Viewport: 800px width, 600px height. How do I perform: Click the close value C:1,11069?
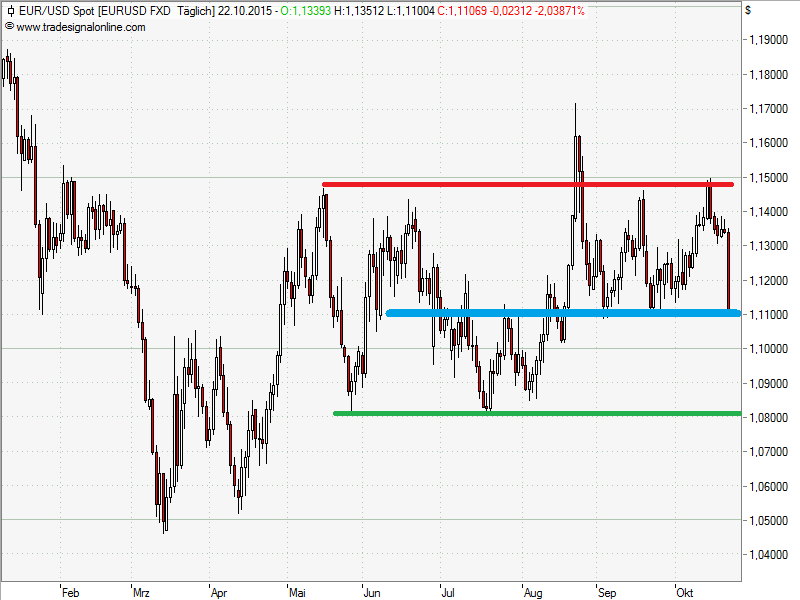(x=462, y=11)
